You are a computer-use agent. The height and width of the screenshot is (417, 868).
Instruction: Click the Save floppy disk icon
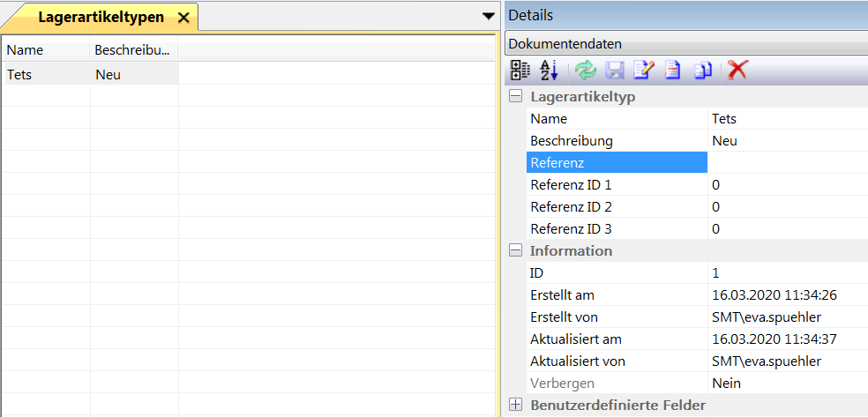(615, 71)
